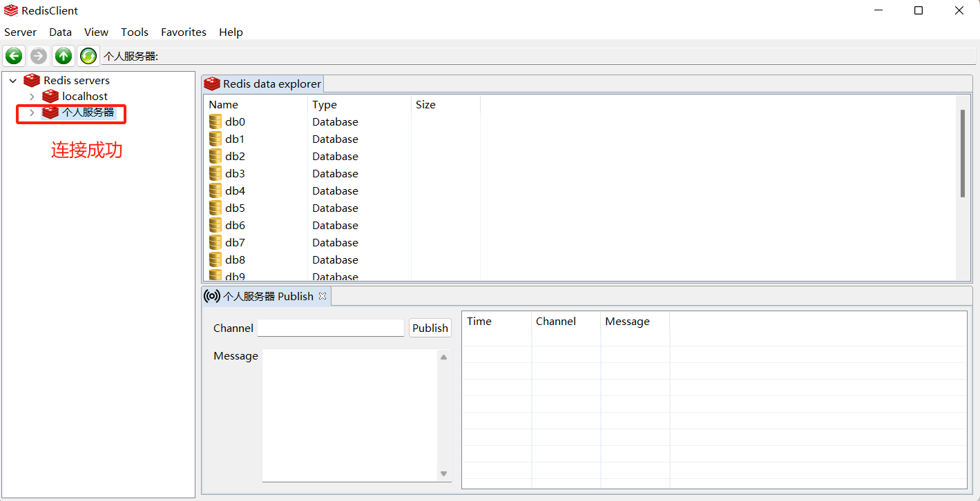The image size is (980, 501).
Task: Click the Message box scroll down arrow
Action: tap(444, 474)
